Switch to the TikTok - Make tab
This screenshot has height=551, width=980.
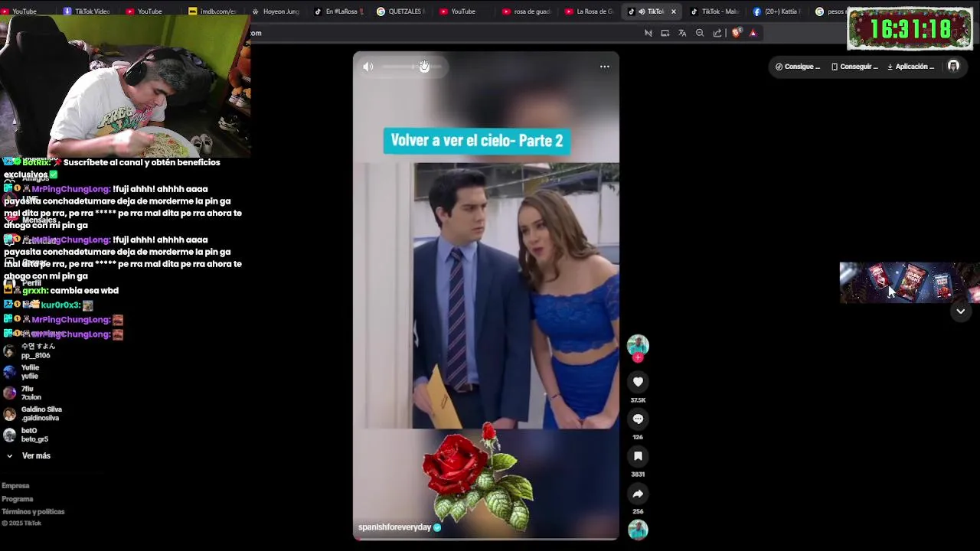714,11
